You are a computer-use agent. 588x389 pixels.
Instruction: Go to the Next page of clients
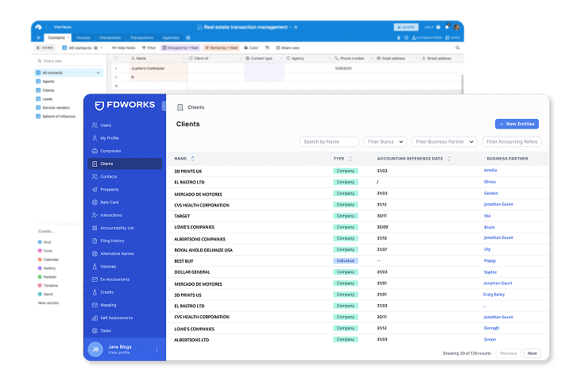click(x=532, y=353)
